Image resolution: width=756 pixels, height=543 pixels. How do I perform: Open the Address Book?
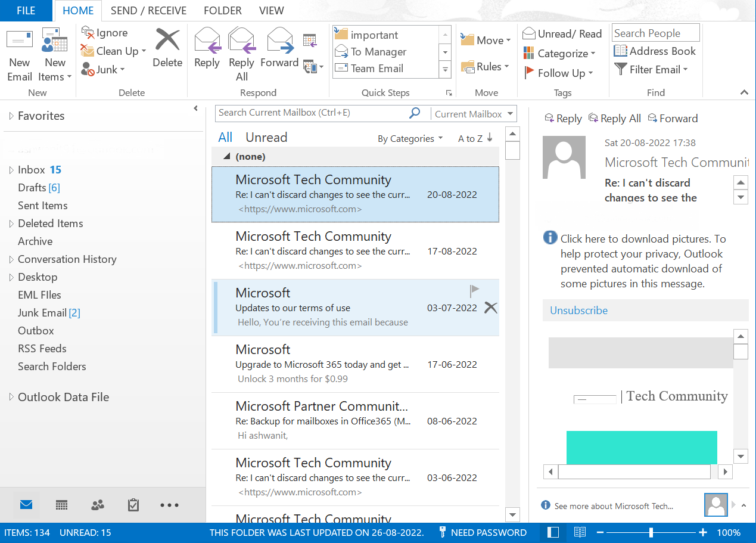click(x=655, y=51)
